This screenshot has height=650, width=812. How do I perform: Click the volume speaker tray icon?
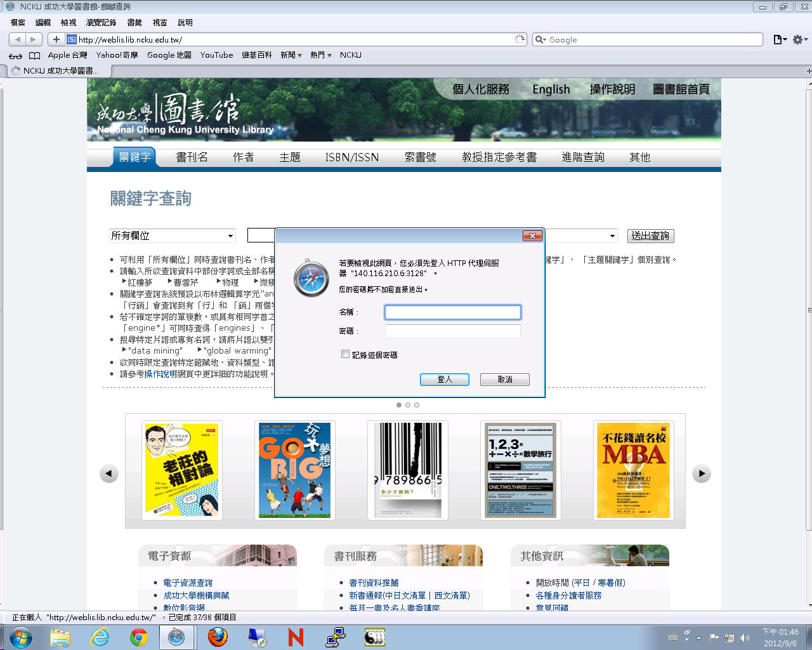(745, 637)
